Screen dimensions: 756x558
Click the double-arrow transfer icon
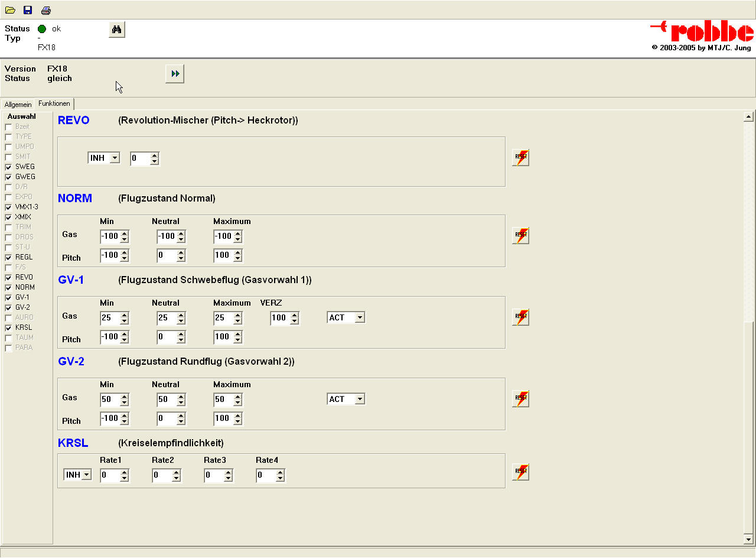[174, 73]
